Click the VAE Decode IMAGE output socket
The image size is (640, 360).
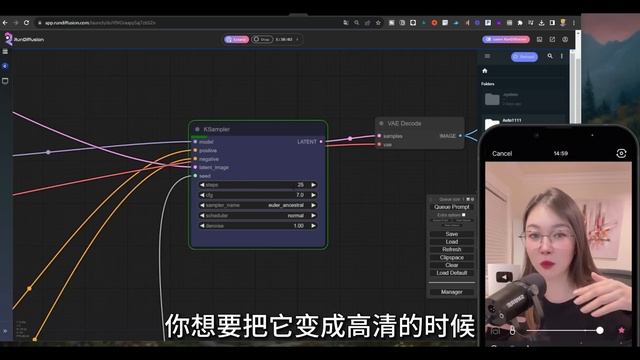460,136
